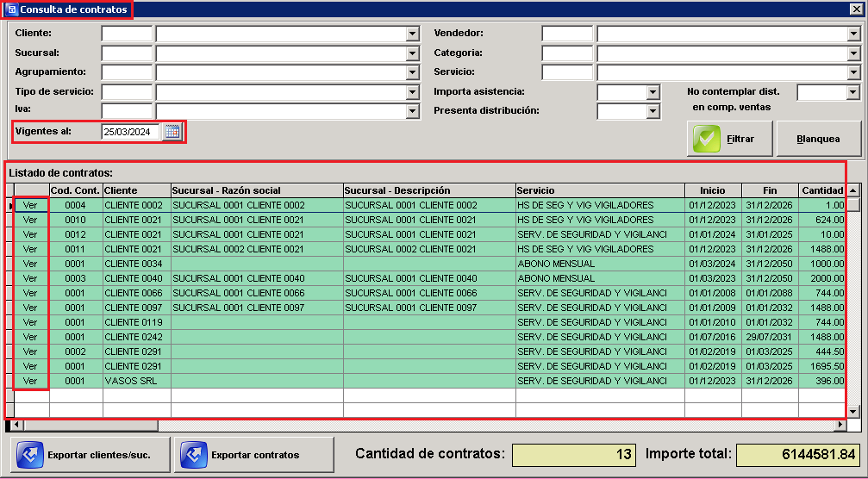Click the grid's vertical scrollbar up arrow

coord(853,191)
